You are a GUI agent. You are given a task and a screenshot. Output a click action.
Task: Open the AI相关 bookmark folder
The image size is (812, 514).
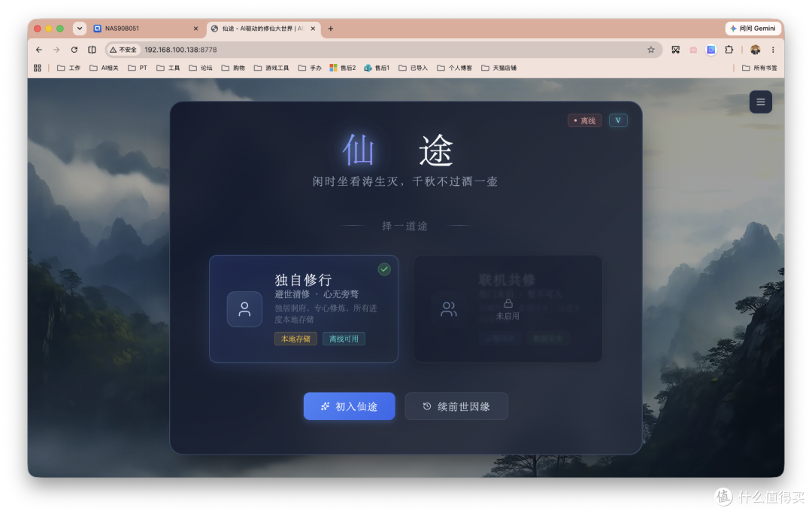(104, 68)
